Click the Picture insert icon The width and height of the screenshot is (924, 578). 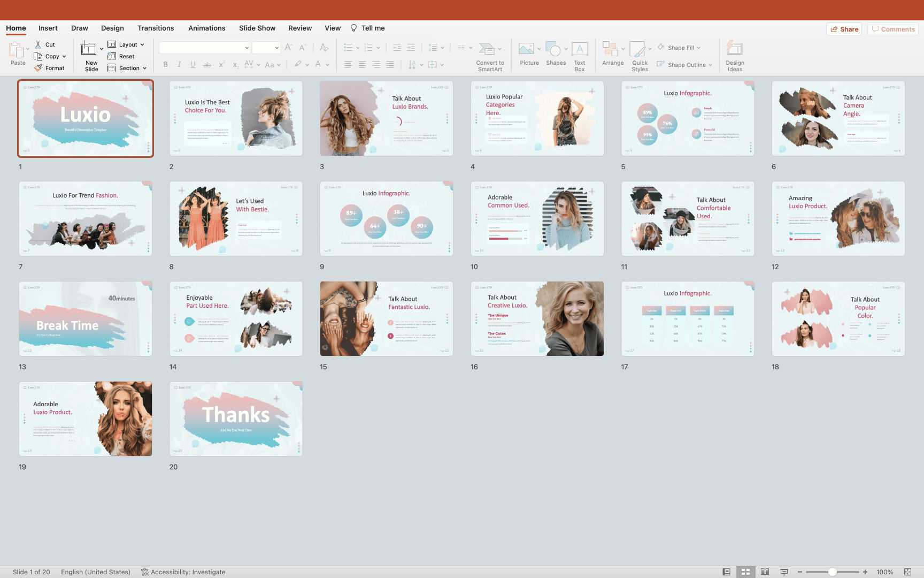tap(526, 50)
